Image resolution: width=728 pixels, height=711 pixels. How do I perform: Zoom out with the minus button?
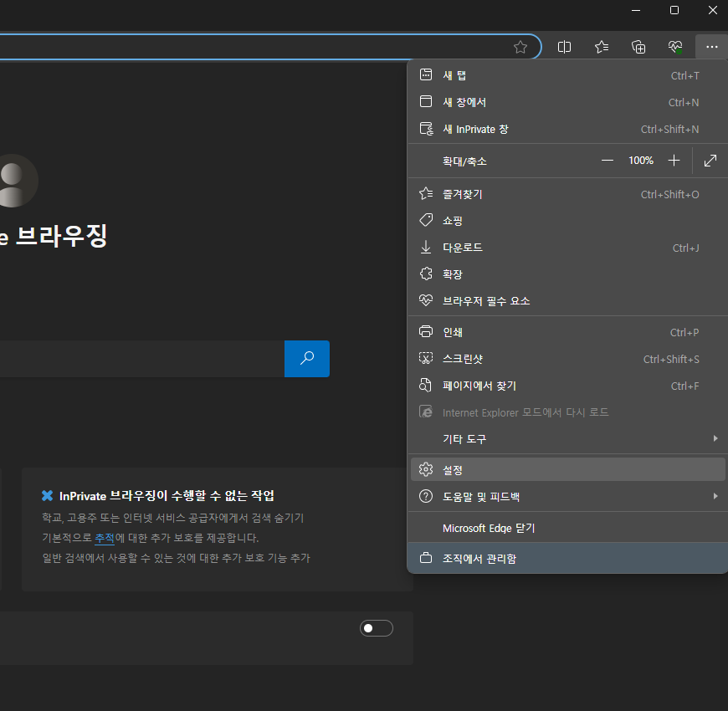point(607,161)
